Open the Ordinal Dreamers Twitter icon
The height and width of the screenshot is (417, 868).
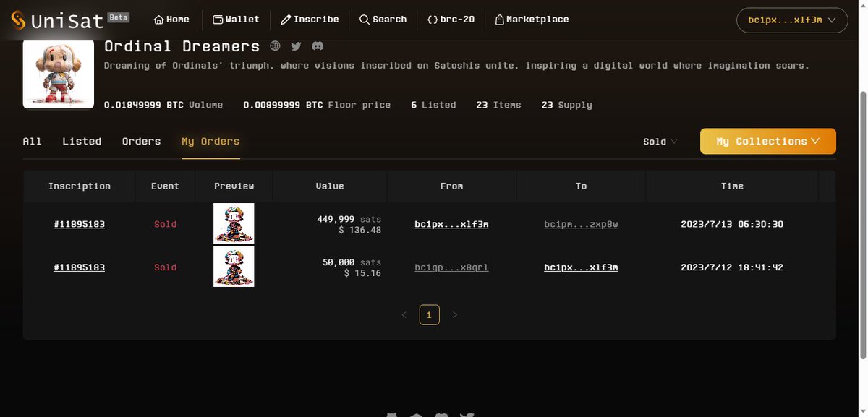[x=296, y=46]
